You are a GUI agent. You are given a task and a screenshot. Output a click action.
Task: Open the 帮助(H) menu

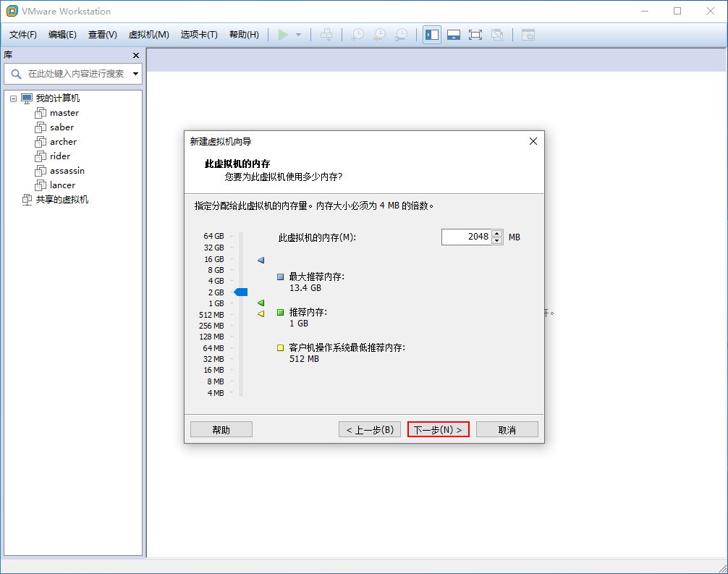coord(244,34)
